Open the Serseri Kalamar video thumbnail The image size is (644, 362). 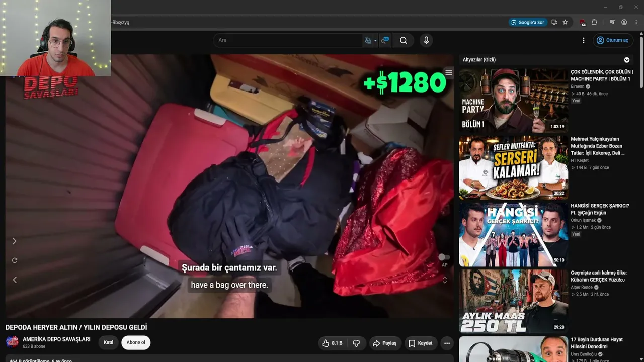coord(513,167)
